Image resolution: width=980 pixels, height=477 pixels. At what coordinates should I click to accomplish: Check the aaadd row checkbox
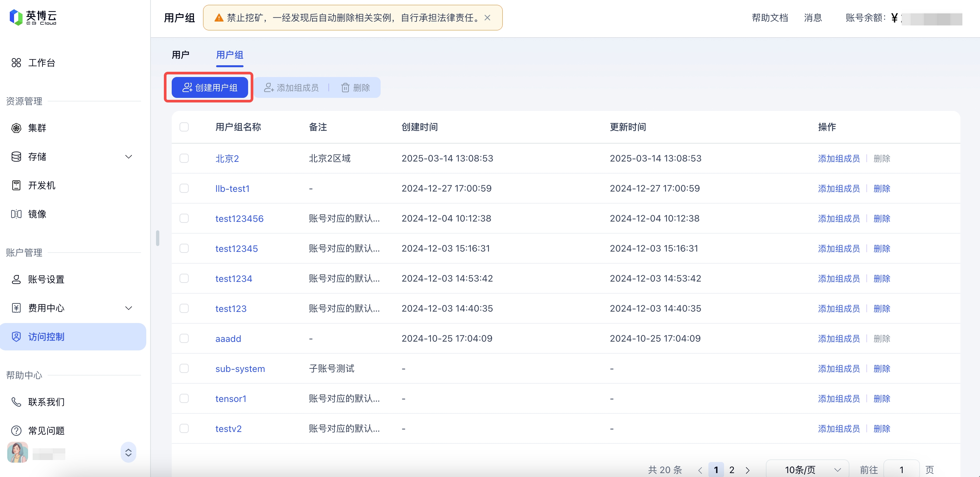coord(184,338)
